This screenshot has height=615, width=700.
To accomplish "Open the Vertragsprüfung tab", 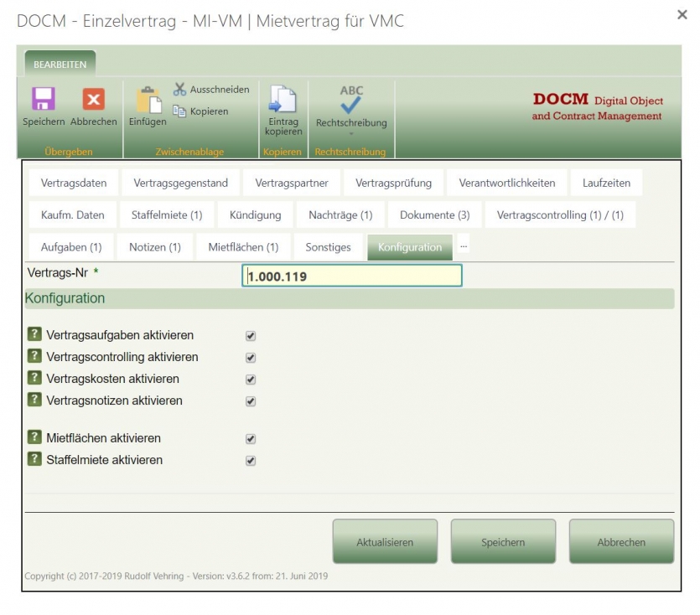I will (393, 183).
